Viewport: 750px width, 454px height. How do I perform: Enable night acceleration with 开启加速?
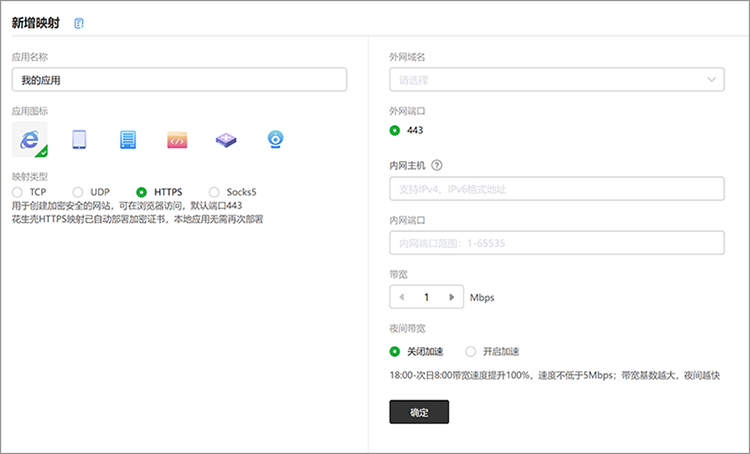tap(471, 351)
